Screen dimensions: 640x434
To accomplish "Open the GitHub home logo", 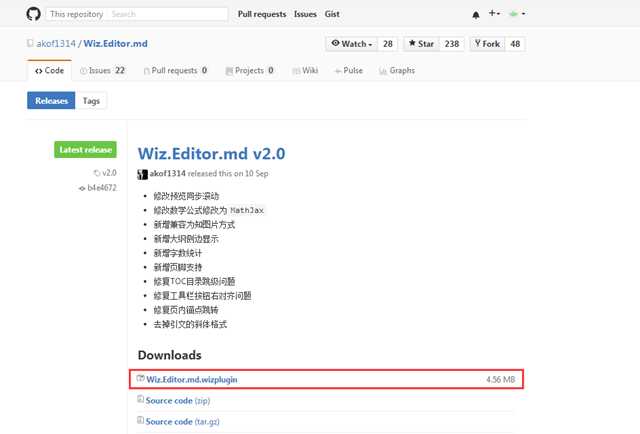I will click(33, 14).
